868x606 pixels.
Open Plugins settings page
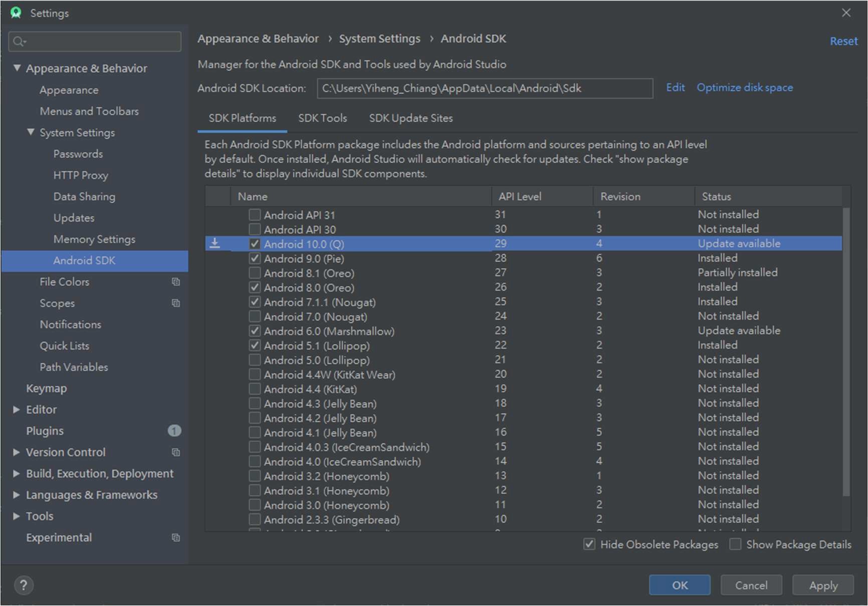pyautogui.click(x=45, y=431)
